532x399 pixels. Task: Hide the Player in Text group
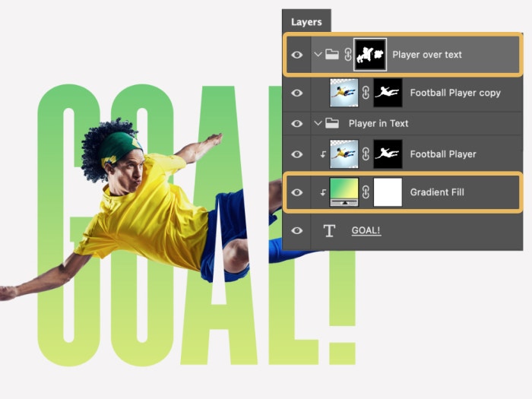297,123
